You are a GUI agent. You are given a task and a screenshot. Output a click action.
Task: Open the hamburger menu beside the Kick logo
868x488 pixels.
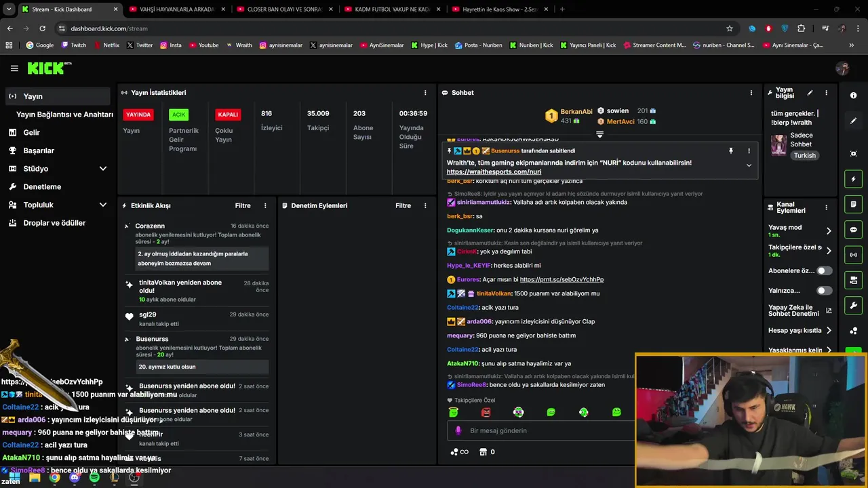14,68
